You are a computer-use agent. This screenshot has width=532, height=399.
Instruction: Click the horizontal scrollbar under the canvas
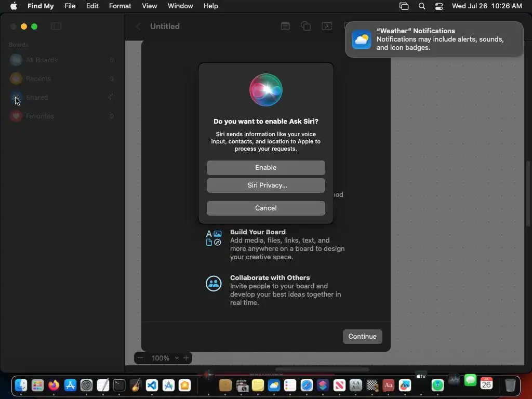(322, 369)
